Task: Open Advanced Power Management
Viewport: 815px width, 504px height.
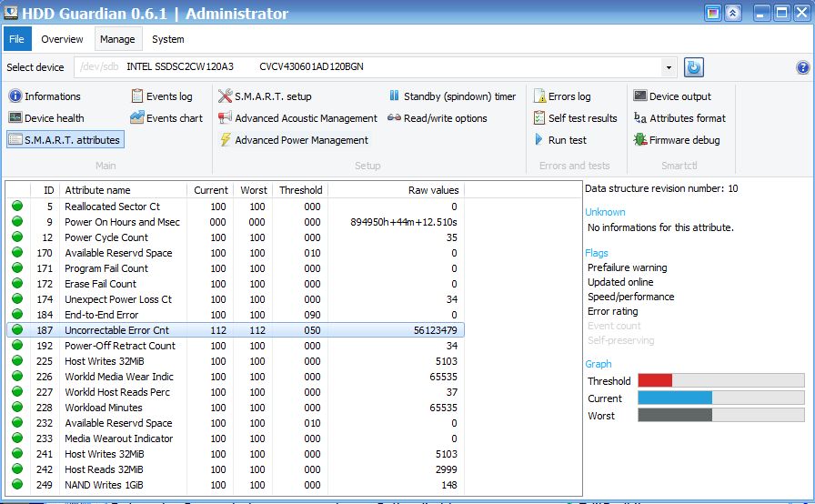Action: click(294, 140)
